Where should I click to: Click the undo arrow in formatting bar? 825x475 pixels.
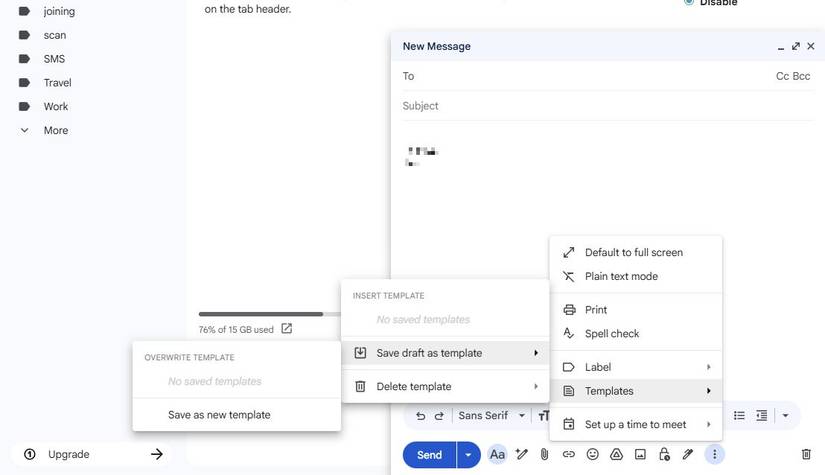click(x=420, y=416)
